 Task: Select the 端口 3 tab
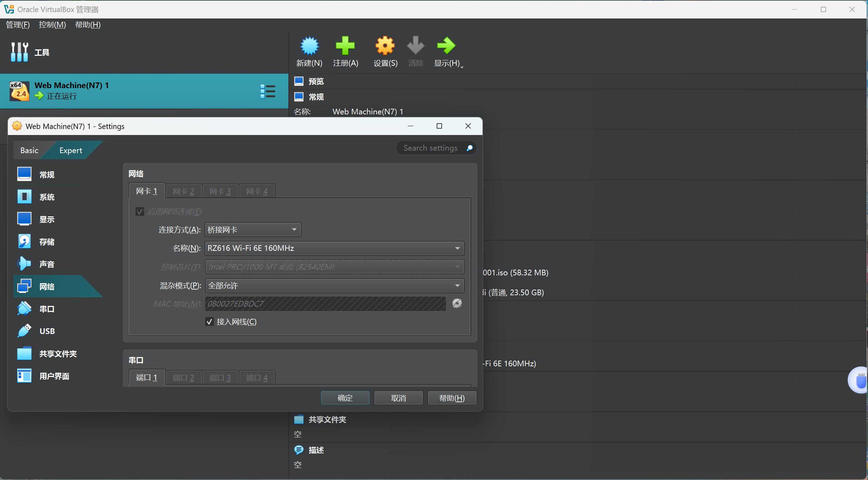[220, 377]
